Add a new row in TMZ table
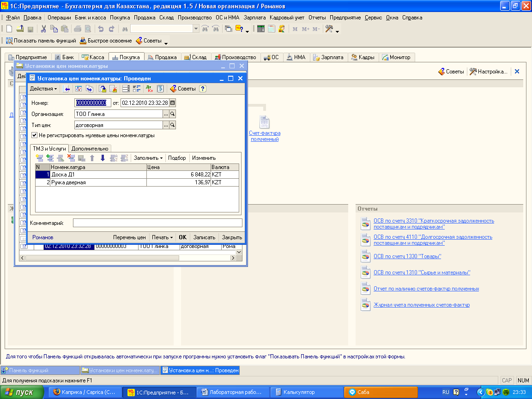 (39, 158)
